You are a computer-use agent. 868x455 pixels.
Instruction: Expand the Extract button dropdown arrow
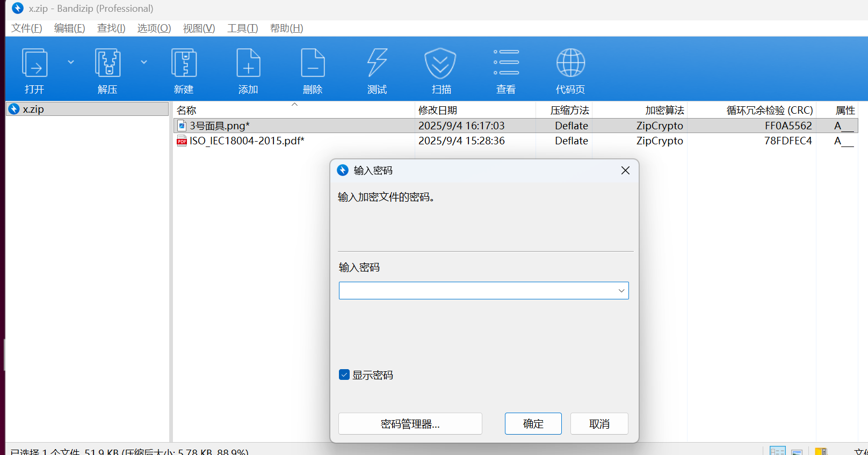pos(144,62)
